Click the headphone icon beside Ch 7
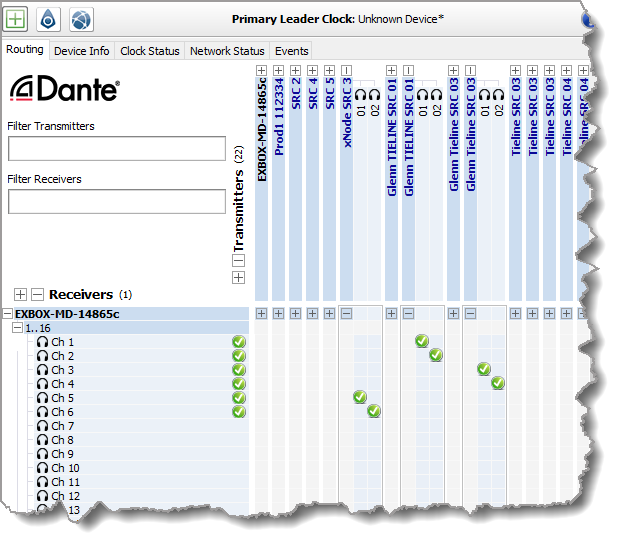 pos(42,426)
